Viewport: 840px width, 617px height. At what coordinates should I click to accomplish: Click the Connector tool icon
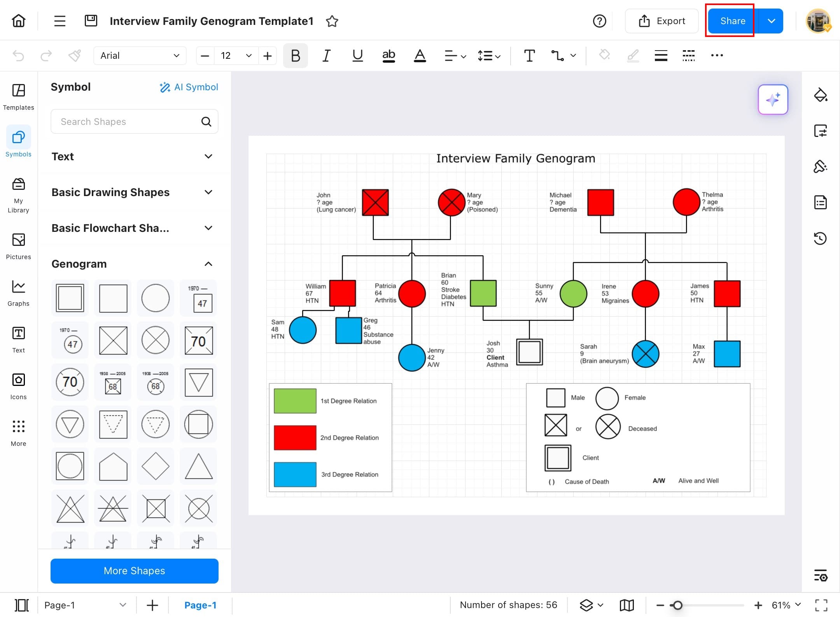557,56
